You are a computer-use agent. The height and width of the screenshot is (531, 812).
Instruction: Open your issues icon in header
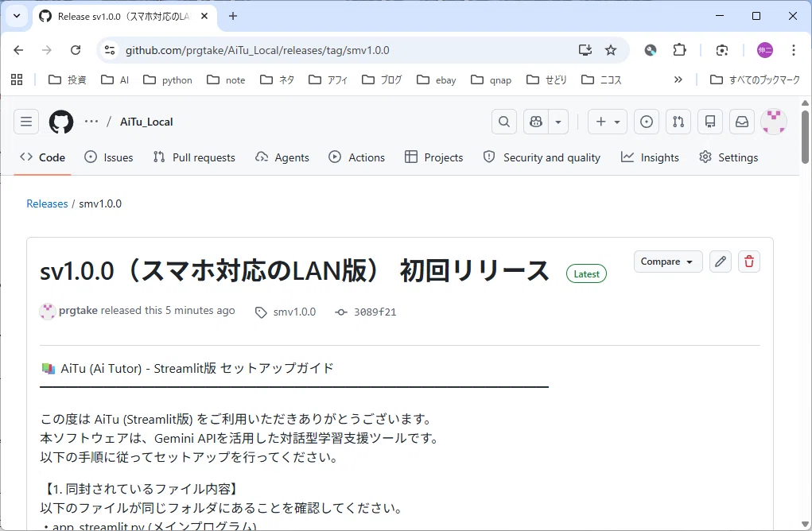(647, 122)
